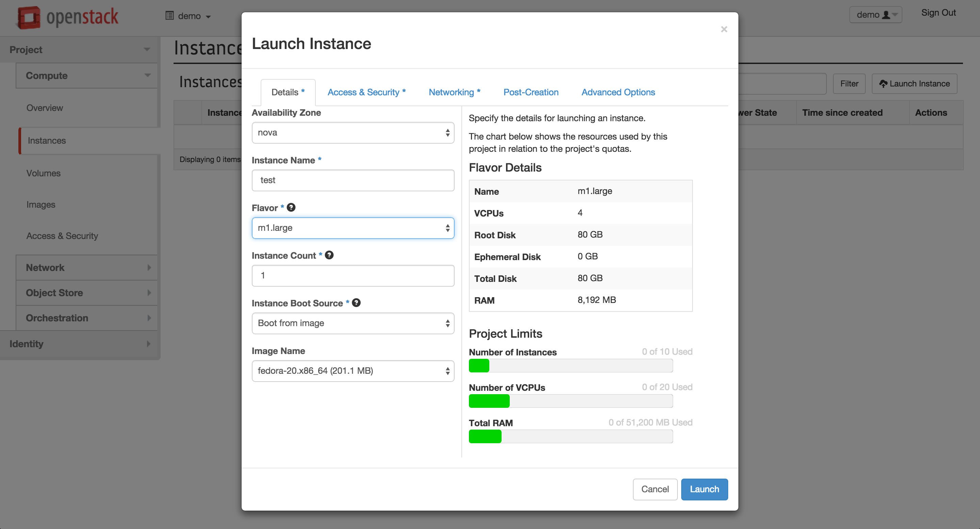Click the Total RAM progress bar
Image resolution: width=980 pixels, height=529 pixels.
571,436
